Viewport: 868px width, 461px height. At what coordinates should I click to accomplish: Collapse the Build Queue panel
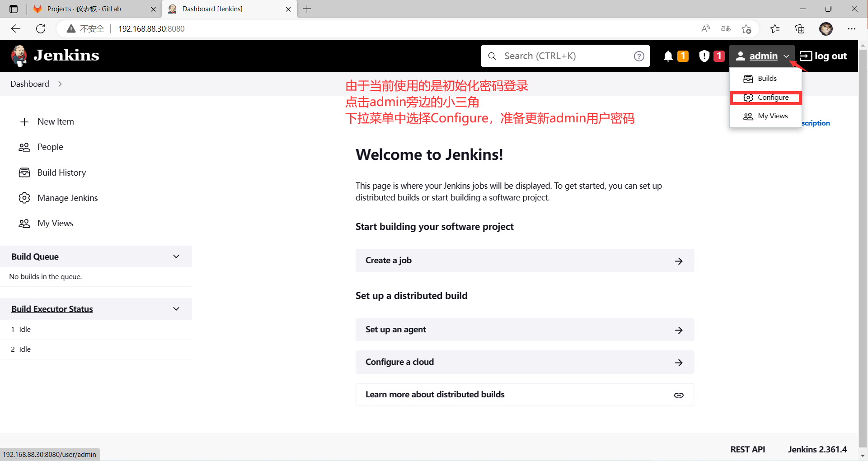coord(176,256)
